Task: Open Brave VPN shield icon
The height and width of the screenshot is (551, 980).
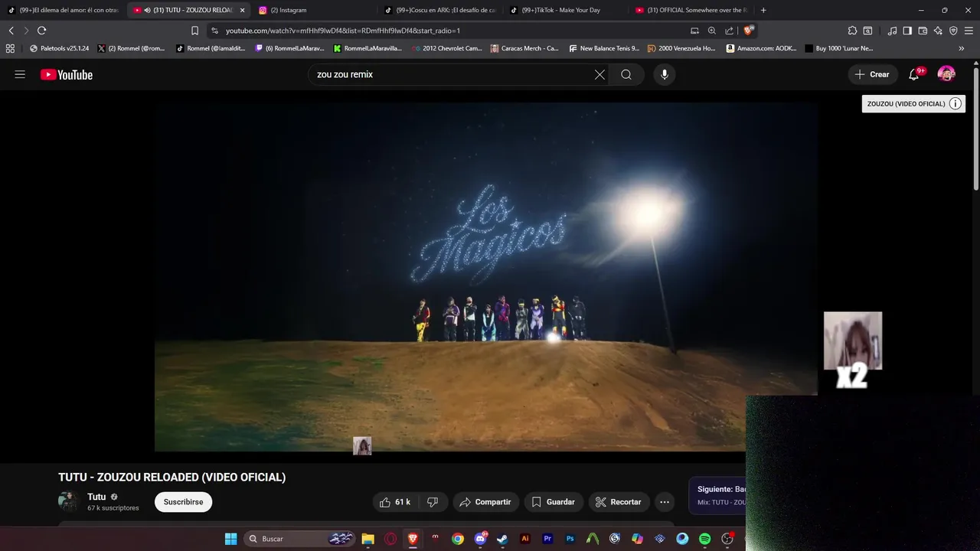Action: tap(953, 31)
